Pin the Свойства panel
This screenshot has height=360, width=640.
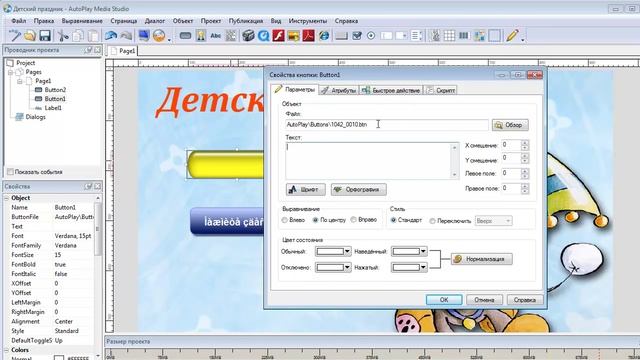pyautogui.click(x=88, y=186)
